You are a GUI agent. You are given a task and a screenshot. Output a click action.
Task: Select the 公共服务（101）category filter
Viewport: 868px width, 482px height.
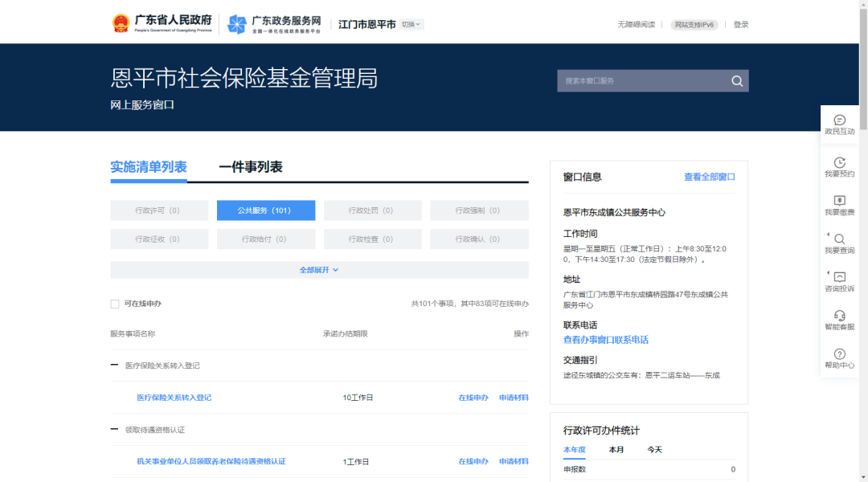[265, 210]
